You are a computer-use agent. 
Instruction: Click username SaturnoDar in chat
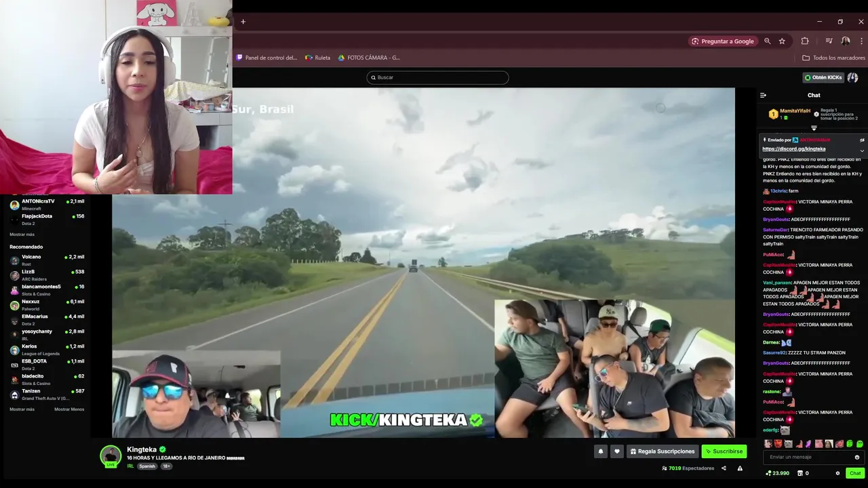(776, 230)
